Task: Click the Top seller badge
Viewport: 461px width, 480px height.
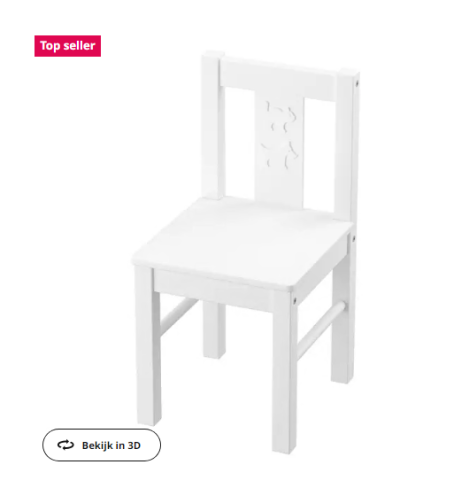Action: [x=68, y=46]
